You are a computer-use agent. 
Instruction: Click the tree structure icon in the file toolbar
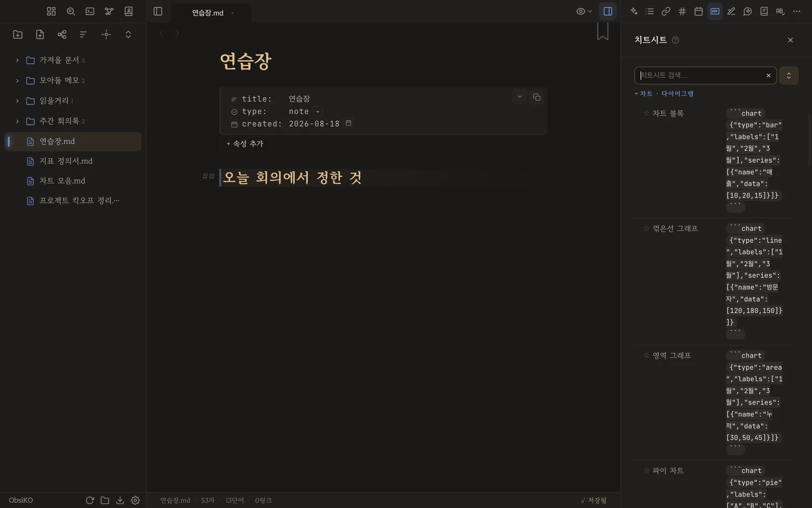coord(62,35)
